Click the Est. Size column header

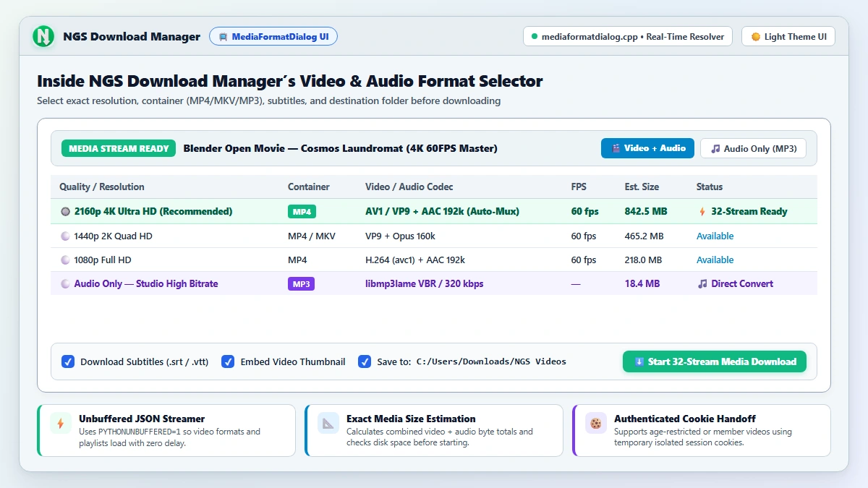coord(642,187)
